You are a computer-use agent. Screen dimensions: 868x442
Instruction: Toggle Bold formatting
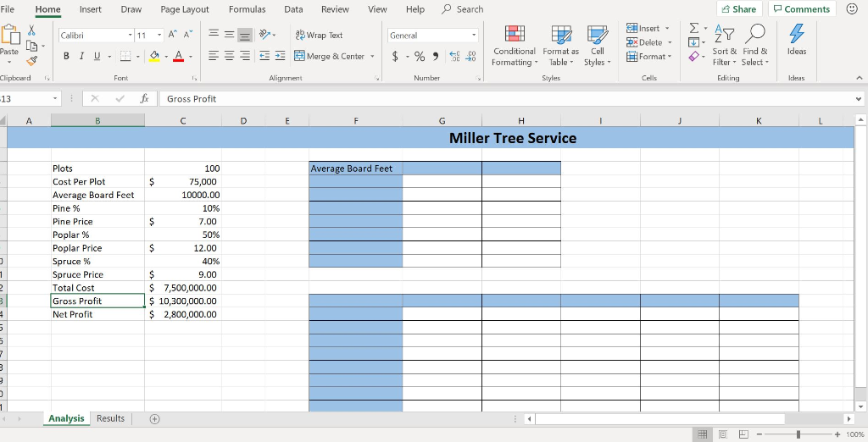(66, 56)
